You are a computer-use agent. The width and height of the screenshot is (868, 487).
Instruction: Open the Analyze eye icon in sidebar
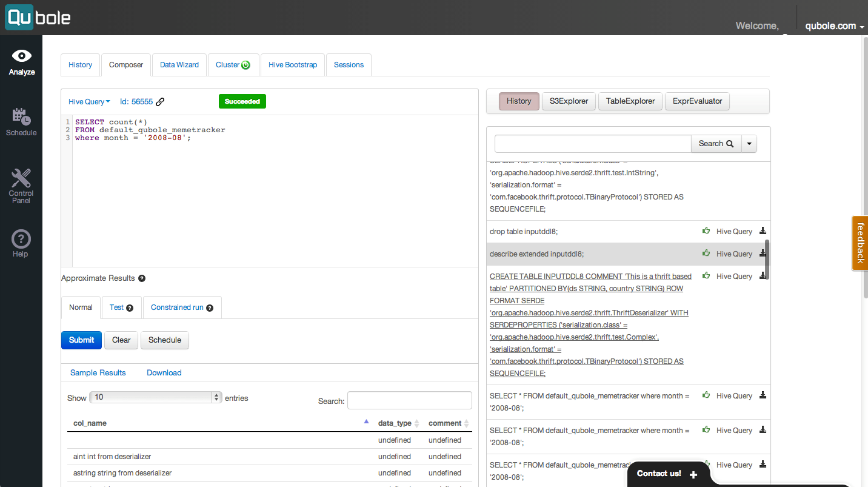22,56
